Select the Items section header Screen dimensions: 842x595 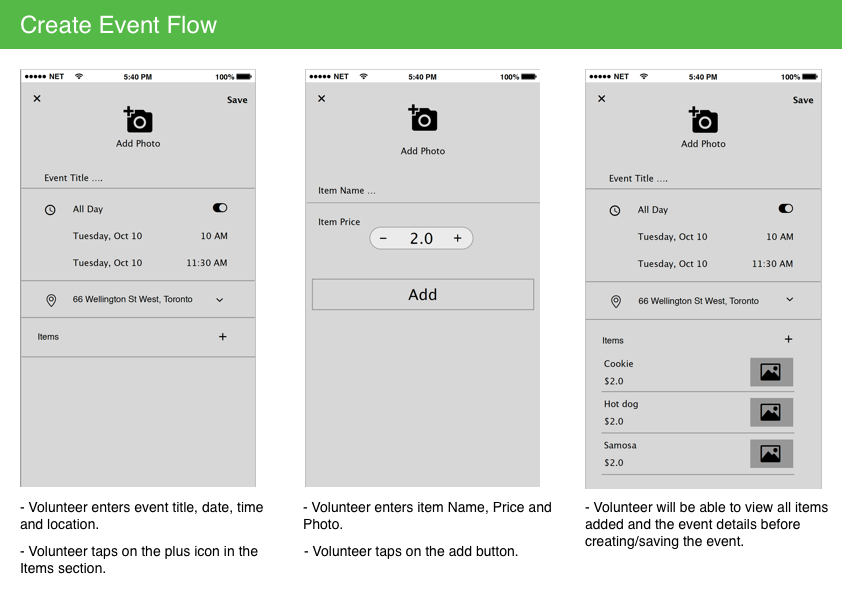tap(48, 337)
